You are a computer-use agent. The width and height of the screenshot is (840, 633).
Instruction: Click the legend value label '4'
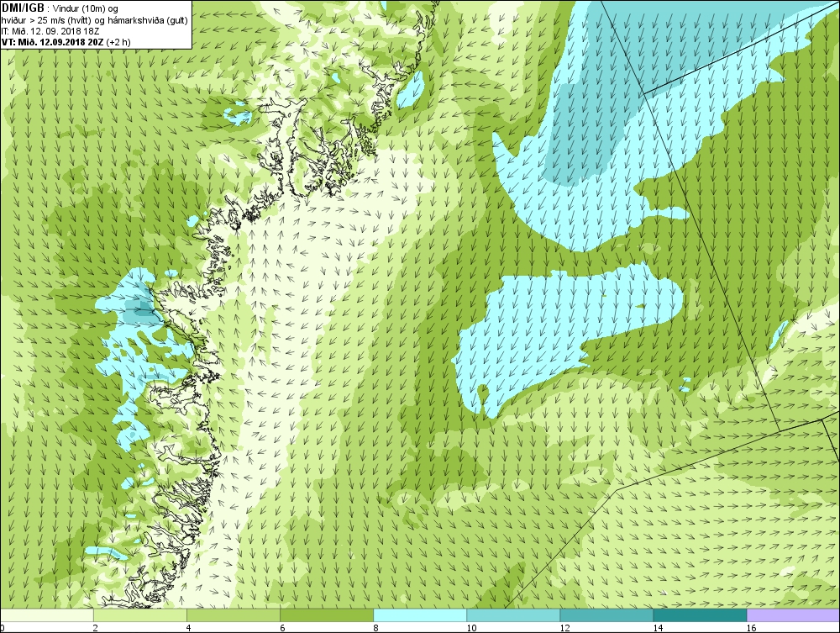tap(188, 628)
